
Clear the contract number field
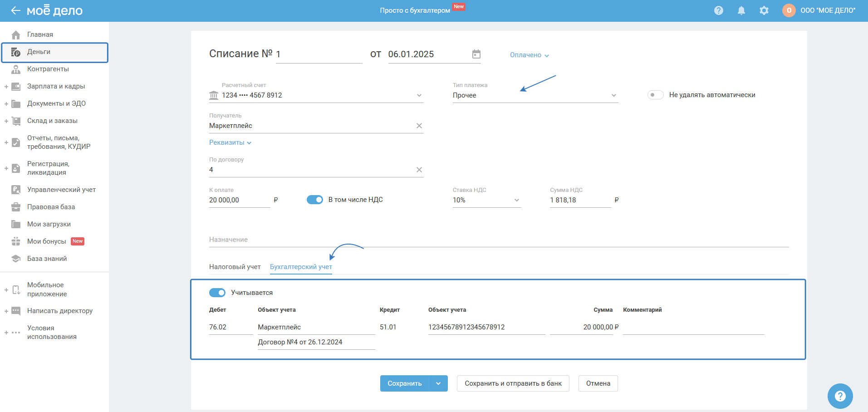pos(419,170)
